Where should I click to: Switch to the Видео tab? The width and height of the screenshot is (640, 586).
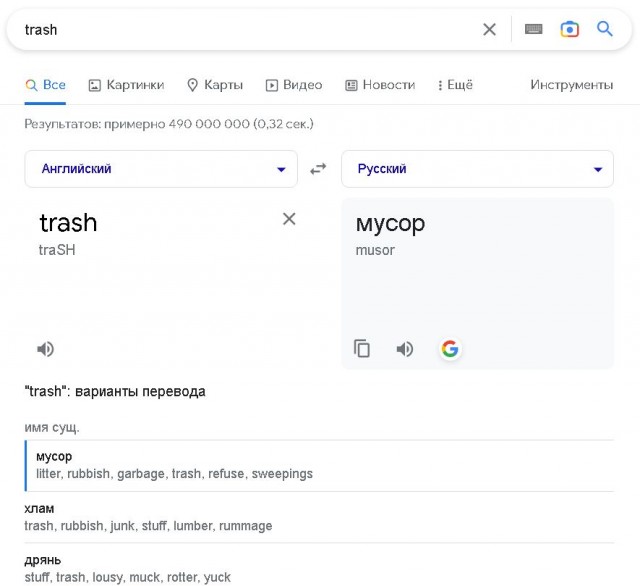click(x=294, y=85)
